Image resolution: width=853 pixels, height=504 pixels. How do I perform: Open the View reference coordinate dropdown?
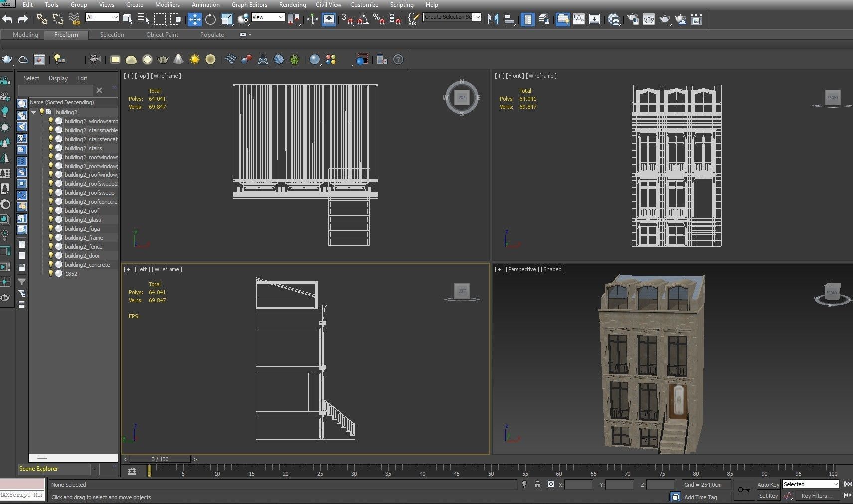point(268,17)
